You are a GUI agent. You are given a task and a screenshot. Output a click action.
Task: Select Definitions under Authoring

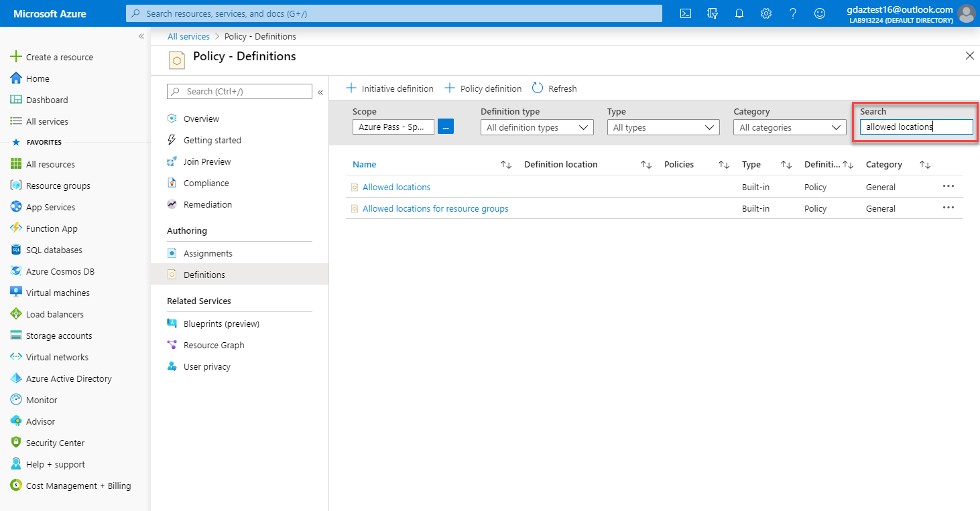(239, 275)
